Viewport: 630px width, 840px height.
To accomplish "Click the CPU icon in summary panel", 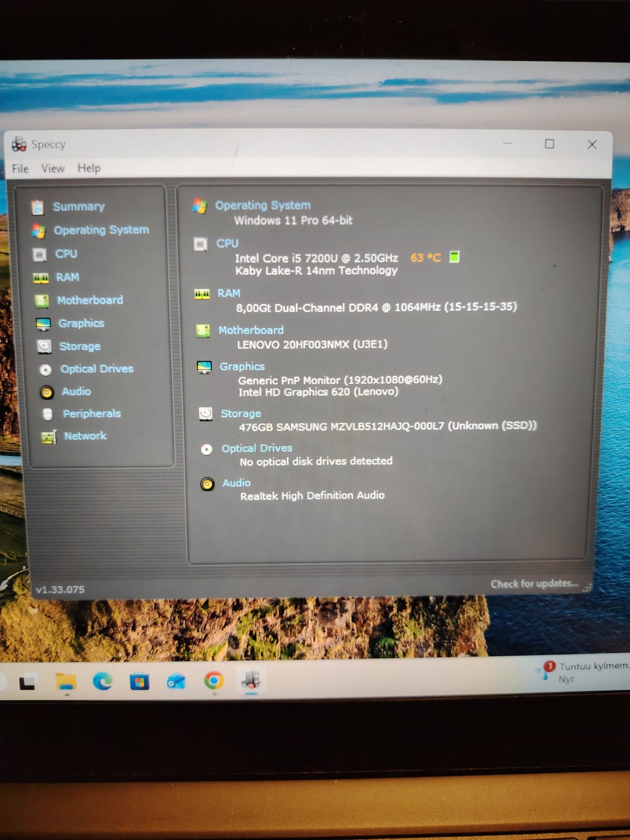I will [201, 244].
